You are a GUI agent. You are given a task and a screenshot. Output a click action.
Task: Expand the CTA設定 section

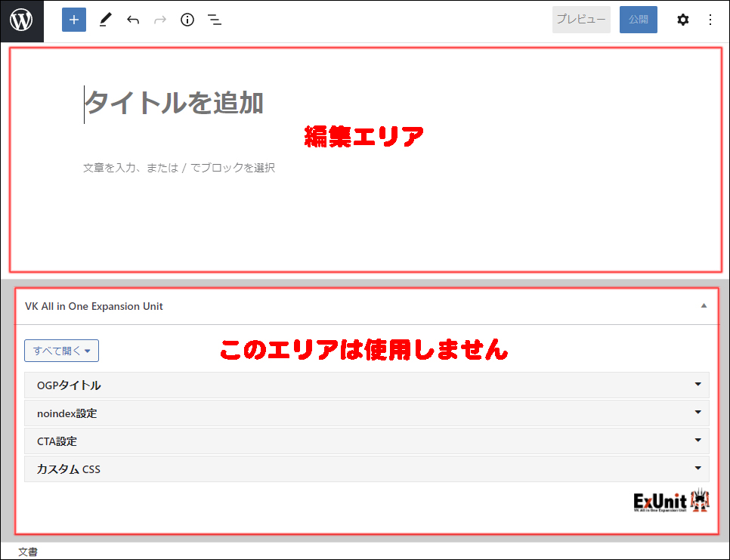pyautogui.click(x=367, y=441)
